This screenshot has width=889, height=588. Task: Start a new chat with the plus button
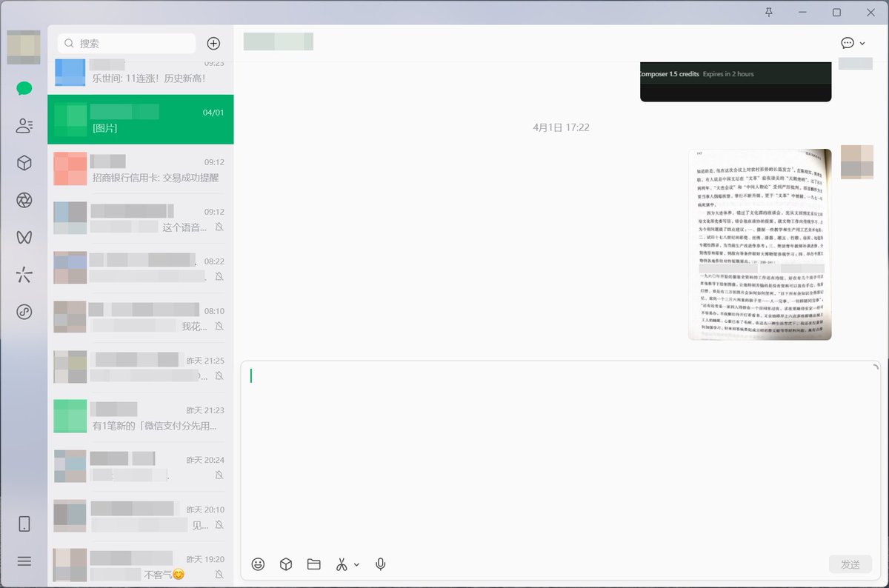213,43
